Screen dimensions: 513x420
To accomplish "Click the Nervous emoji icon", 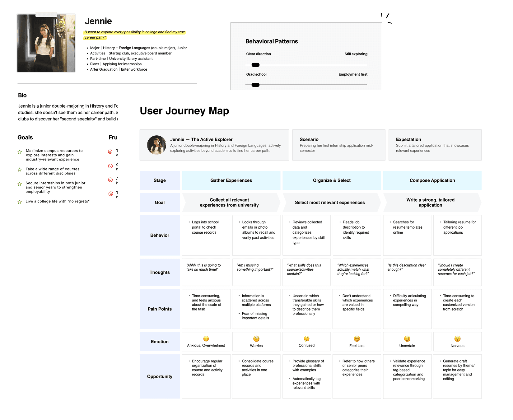I will (457, 339).
